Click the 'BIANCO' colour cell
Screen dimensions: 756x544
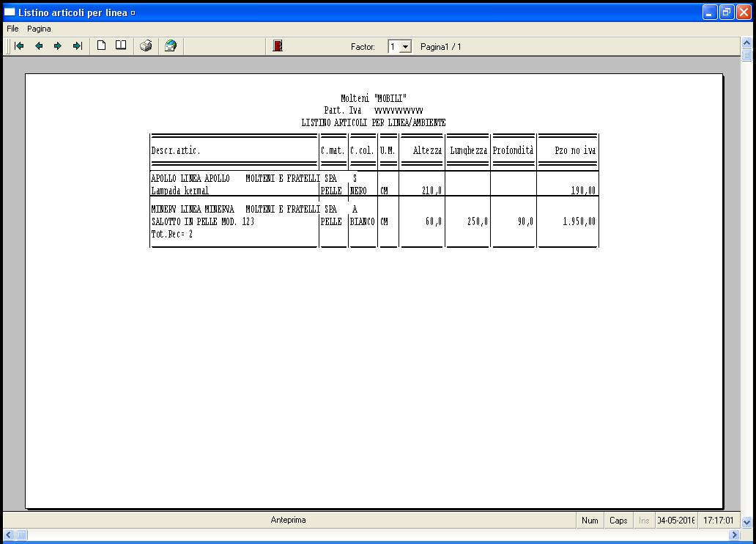[363, 221]
